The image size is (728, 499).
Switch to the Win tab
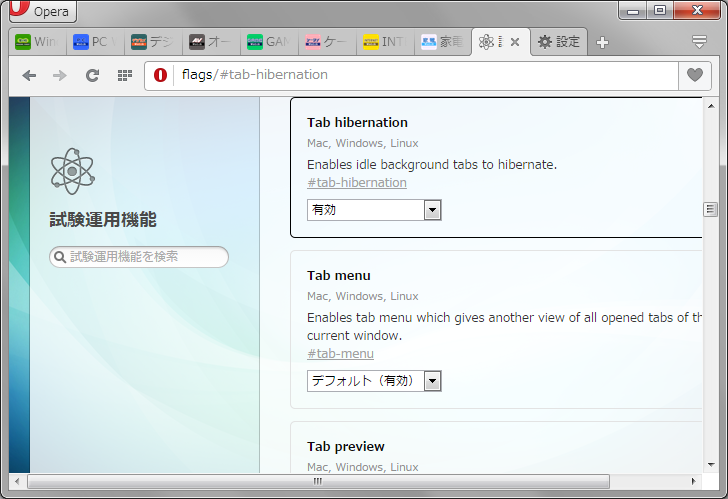coord(38,42)
